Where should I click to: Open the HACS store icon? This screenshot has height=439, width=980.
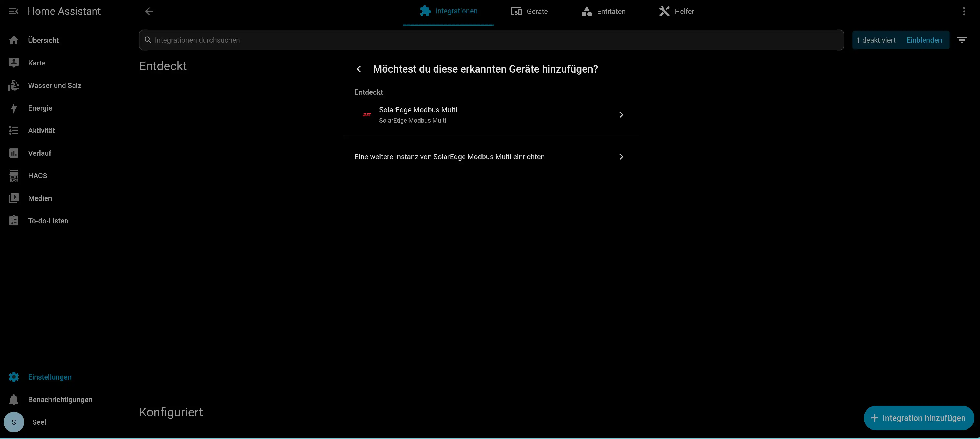[14, 176]
